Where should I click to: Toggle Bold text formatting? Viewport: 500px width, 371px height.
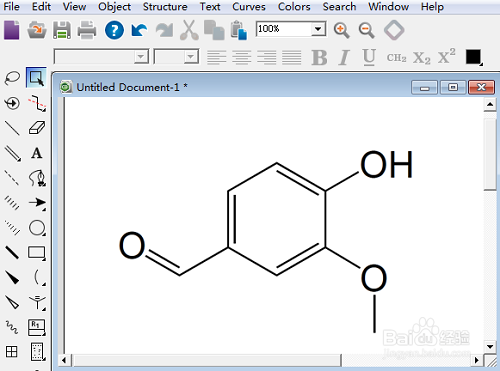point(319,57)
